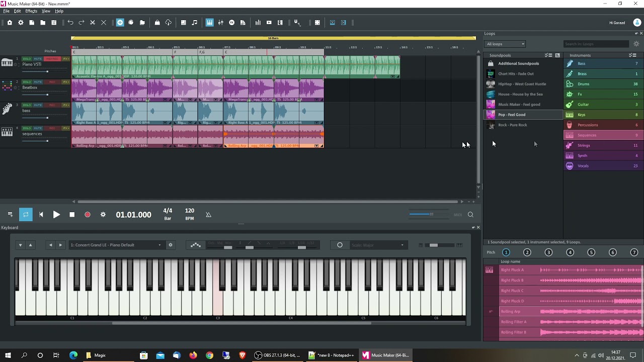Screen dimensions: 644x362
Task: Open the Store shopping bag icon
Action: click(157, 23)
